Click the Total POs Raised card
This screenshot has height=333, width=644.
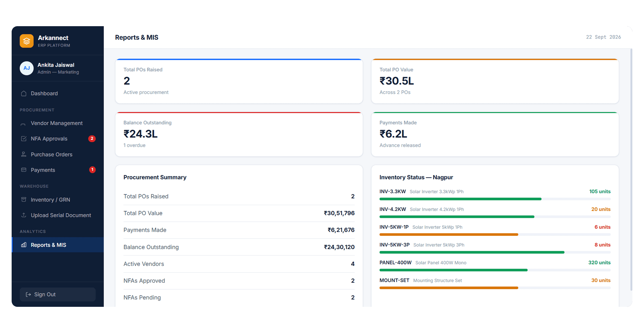pyautogui.click(x=239, y=81)
